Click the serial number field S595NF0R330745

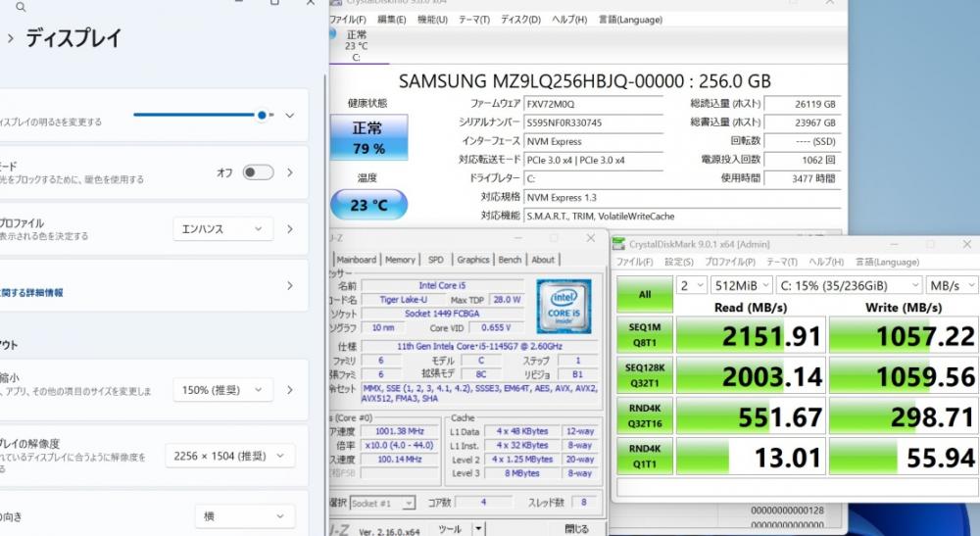point(593,123)
